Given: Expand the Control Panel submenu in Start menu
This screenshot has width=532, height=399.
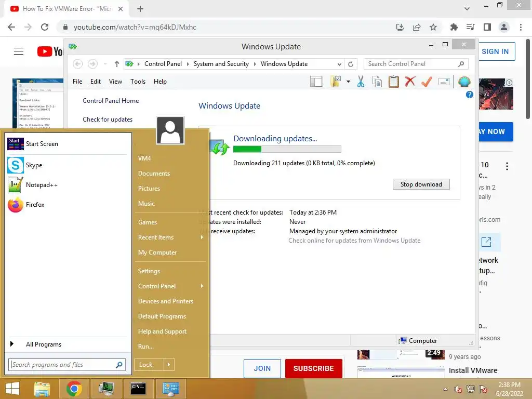Looking at the screenshot, I should pos(202,286).
